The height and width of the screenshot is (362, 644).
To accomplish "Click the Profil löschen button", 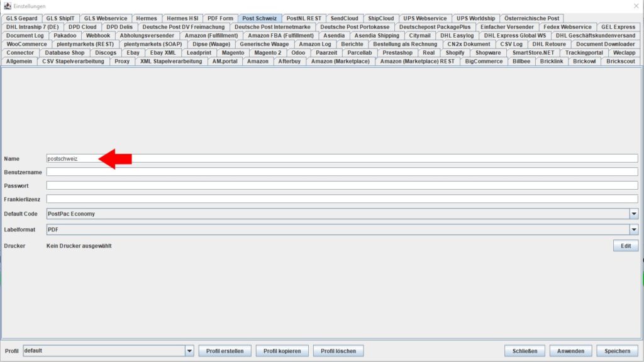I will 338,351.
